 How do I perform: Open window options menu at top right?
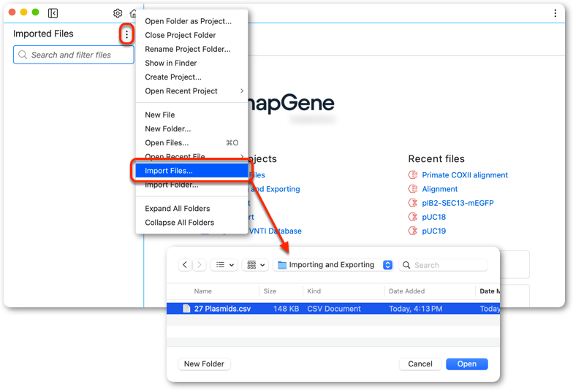[555, 13]
